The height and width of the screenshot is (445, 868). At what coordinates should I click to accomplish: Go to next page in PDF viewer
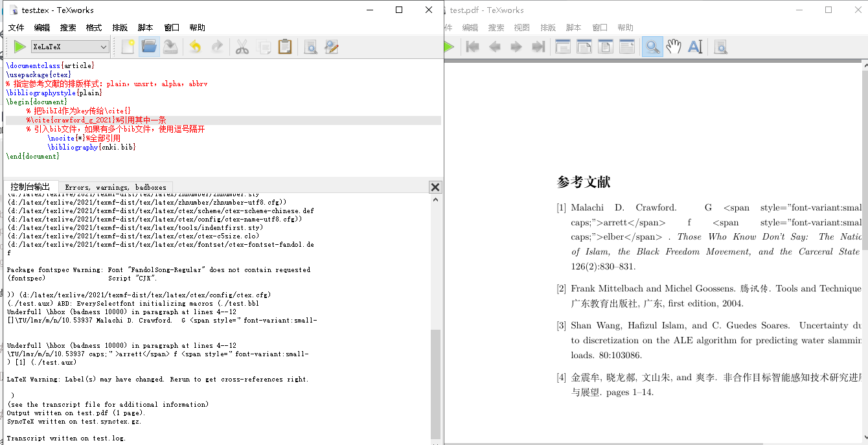pos(516,47)
